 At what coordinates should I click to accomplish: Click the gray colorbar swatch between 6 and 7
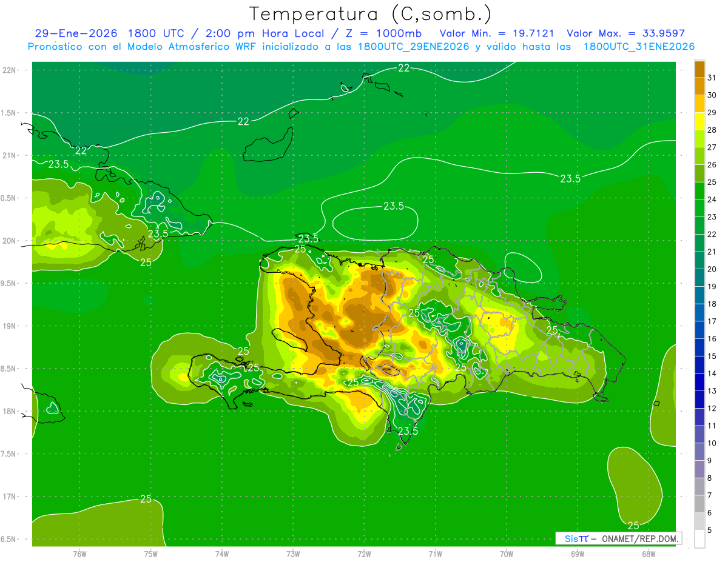pos(699,504)
